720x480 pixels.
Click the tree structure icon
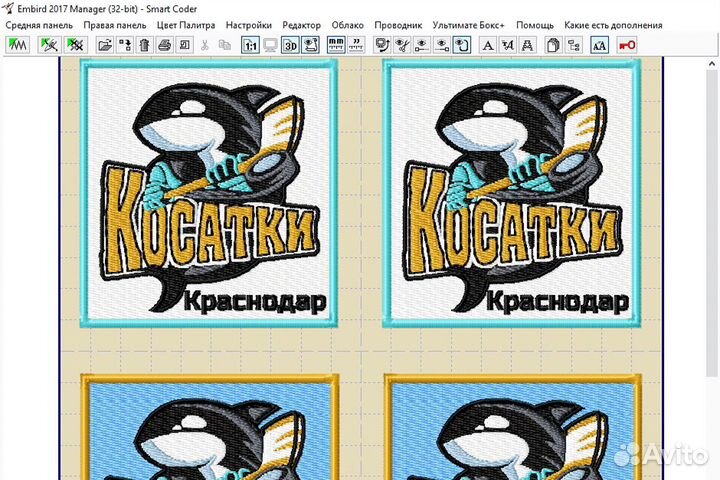coord(574,45)
